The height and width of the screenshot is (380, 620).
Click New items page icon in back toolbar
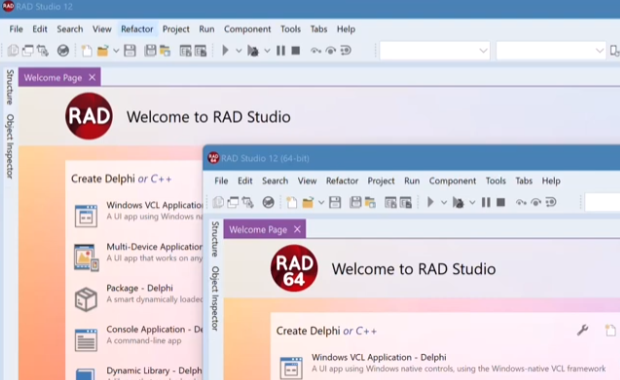point(87,51)
